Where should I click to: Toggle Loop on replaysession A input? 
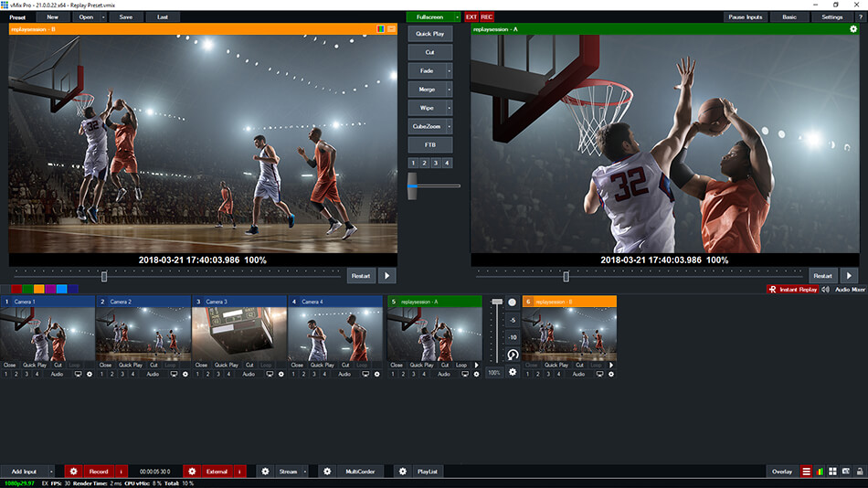pyautogui.click(x=461, y=365)
